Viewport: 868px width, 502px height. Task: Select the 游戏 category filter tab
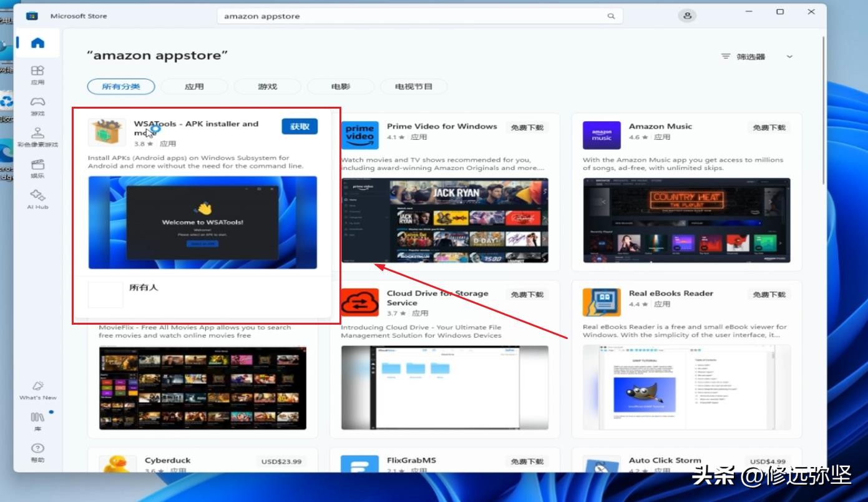[x=267, y=86]
